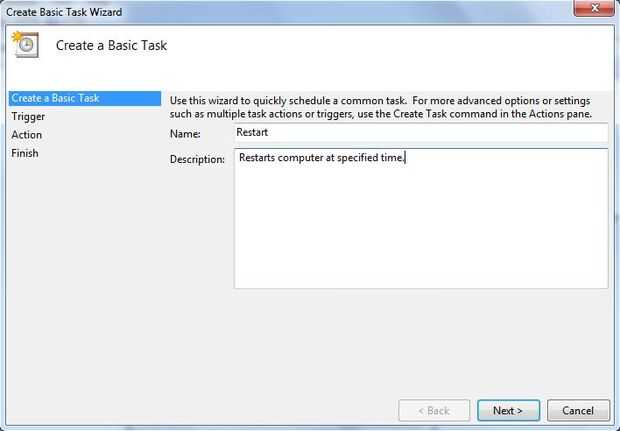Click the grayed-out Back button

[434, 410]
